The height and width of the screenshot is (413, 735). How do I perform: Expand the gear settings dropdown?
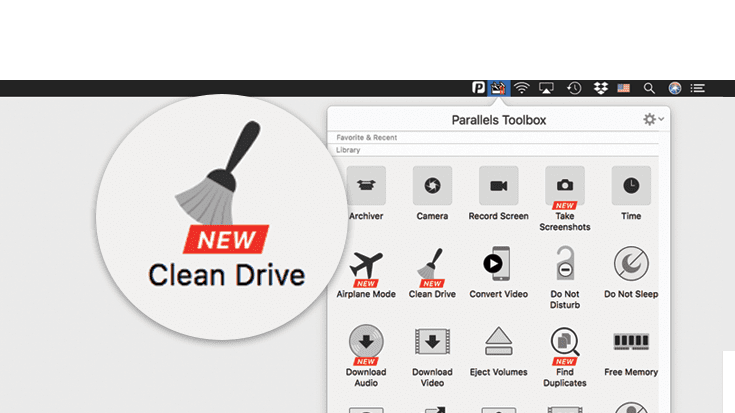pos(652,120)
